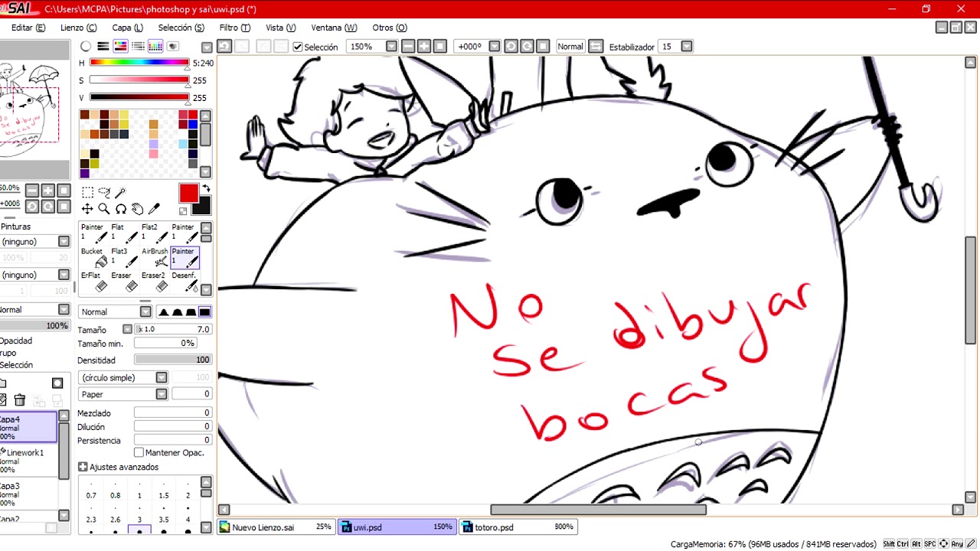The width and height of the screenshot is (980, 551).
Task: Select the Capa3 layer
Action: click(x=28, y=494)
